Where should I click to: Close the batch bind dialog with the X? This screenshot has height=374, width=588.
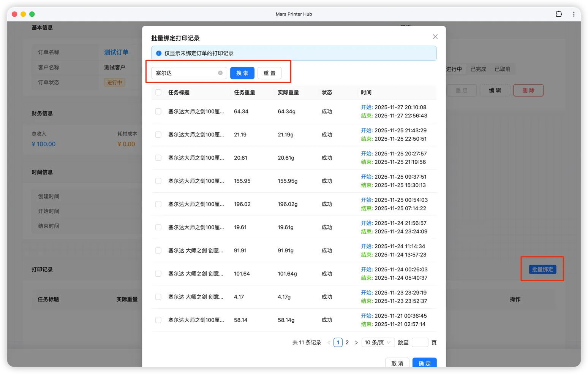tap(435, 36)
